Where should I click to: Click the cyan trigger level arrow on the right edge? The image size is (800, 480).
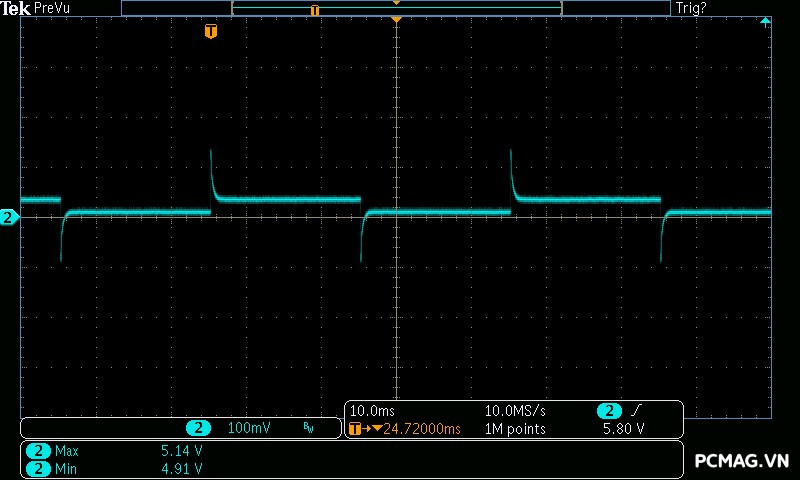(766, 21)
